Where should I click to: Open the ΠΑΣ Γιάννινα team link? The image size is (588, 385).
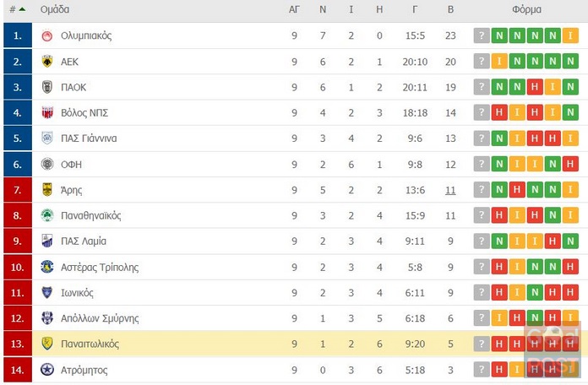(89, 138)
